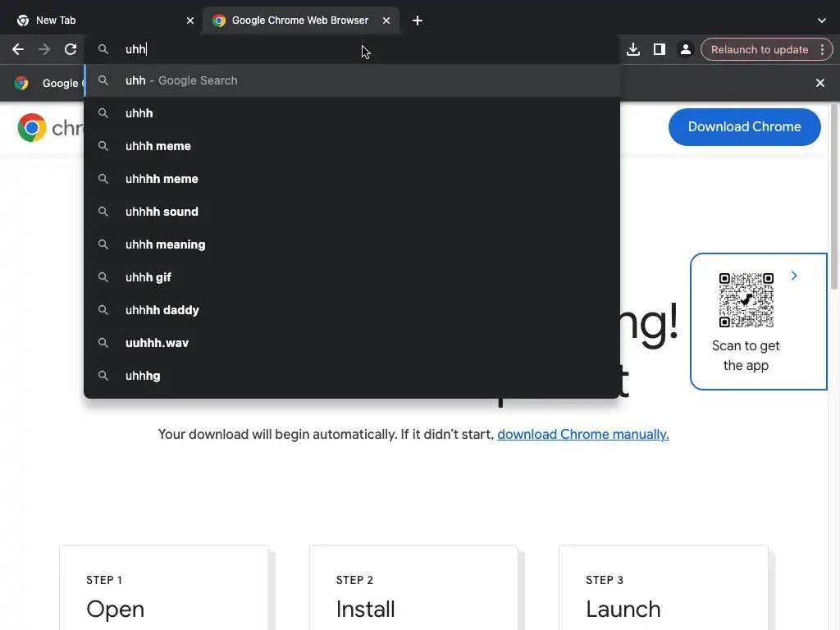This screenshot has height=630, width=840.
Task: Expand the tab search chevron
Action: tap(822, 21)
